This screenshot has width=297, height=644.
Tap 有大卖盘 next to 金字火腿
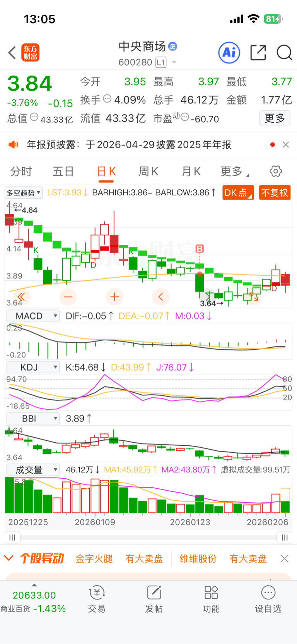144,559
